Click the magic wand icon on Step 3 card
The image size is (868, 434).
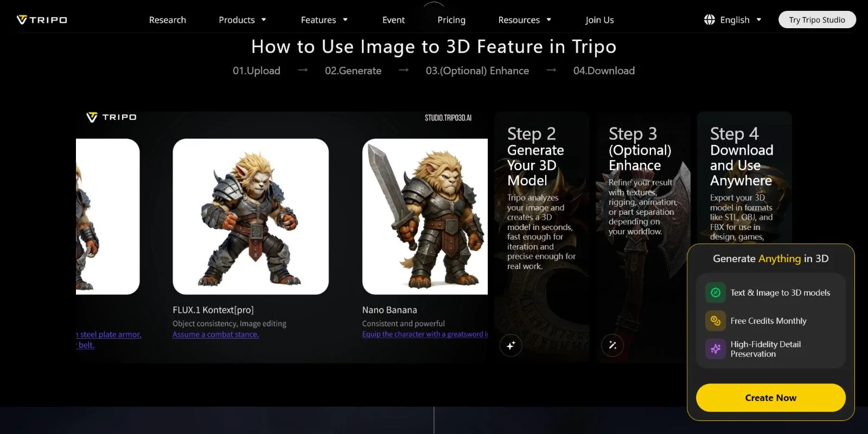point(612,345)
